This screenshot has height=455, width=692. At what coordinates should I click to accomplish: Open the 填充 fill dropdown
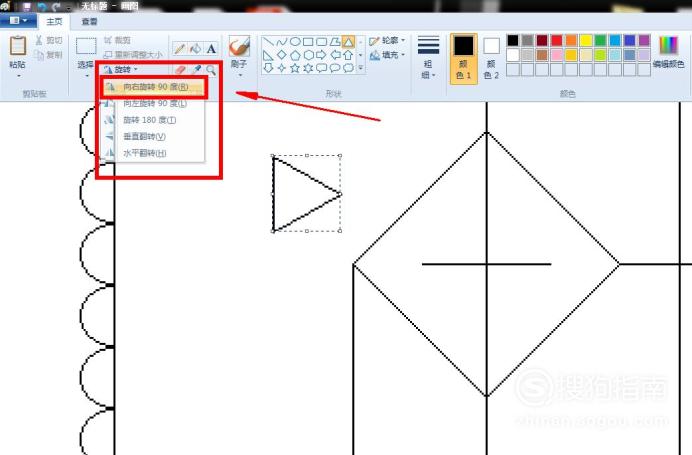click(x=387, y=55)
